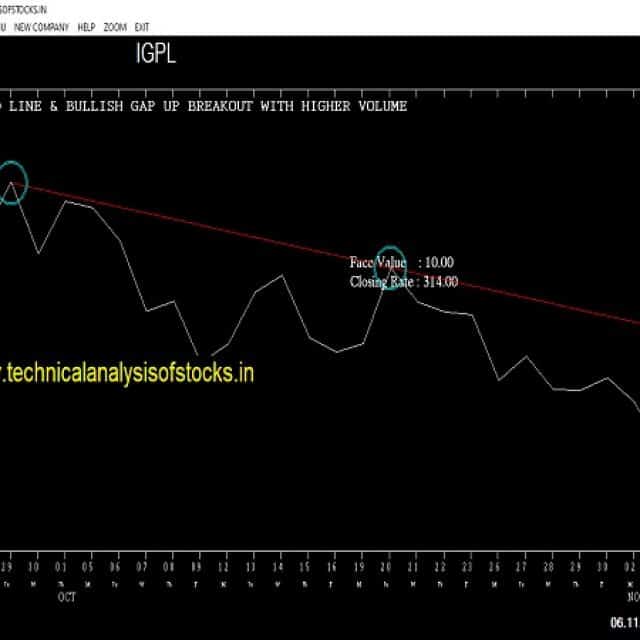This screenshot has height=640, width=640.
Task: Click the teal circle marker at the first peak
Action: pos(12,183)
